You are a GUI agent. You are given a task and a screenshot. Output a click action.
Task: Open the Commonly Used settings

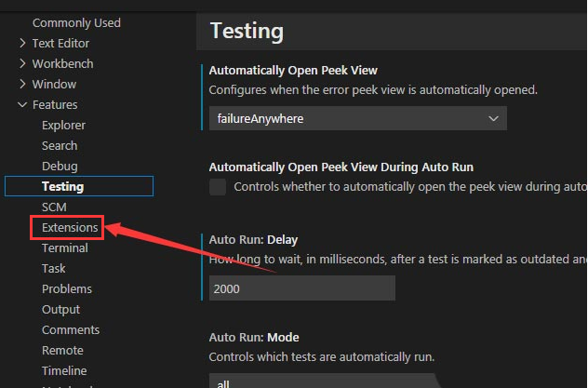[x=76, y=23]
